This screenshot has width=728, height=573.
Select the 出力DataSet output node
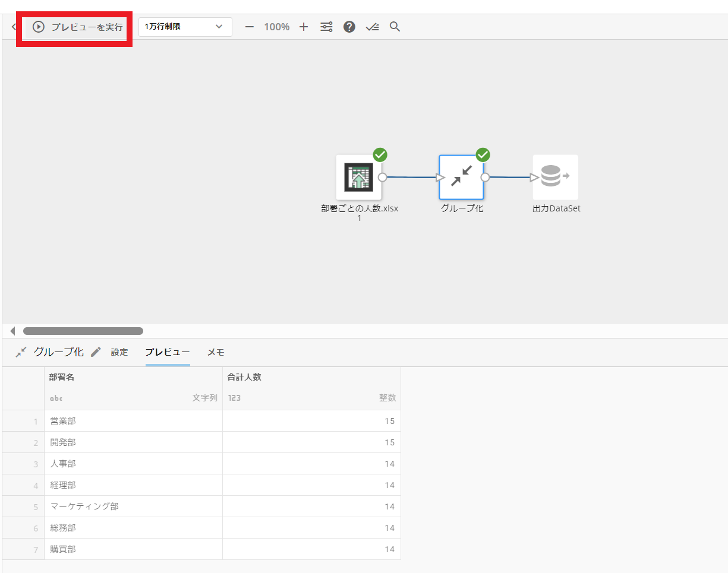(555, 178)
